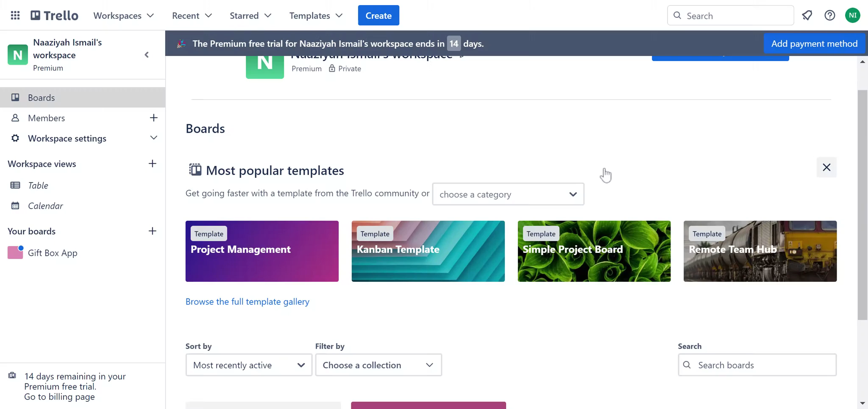The height and width of the screenshot is (409, 868).
Task: Click the Workspace settings gear icon
Action: click(x=15, y=138)
